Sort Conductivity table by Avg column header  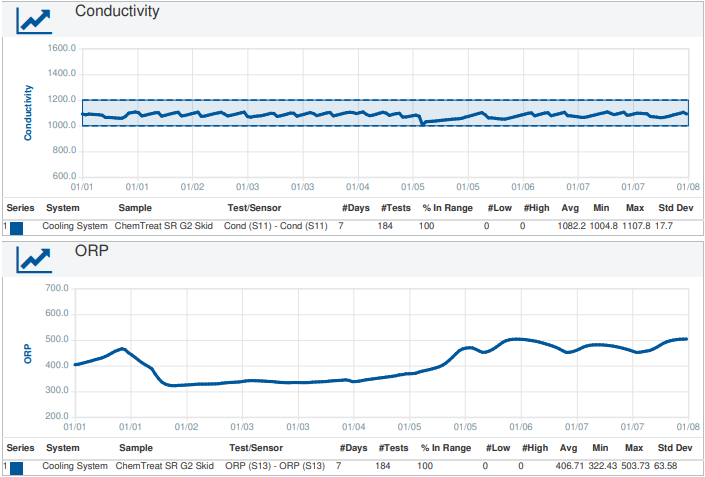coord(570,208)
